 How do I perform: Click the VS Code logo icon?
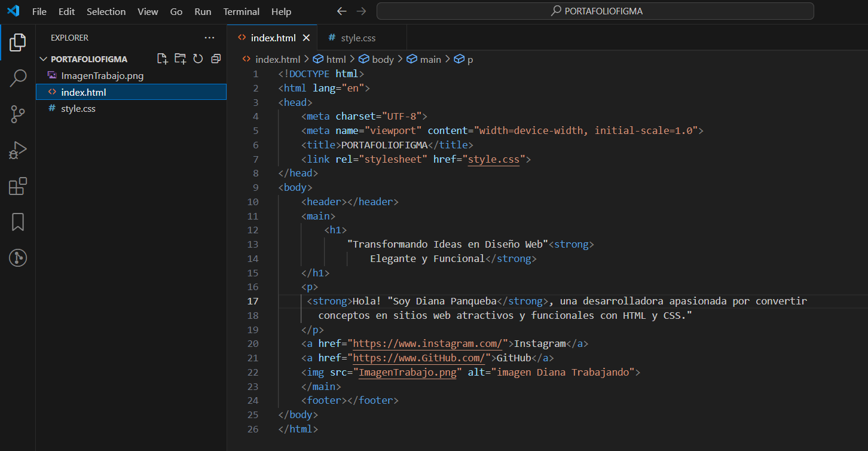click(13, 11)
